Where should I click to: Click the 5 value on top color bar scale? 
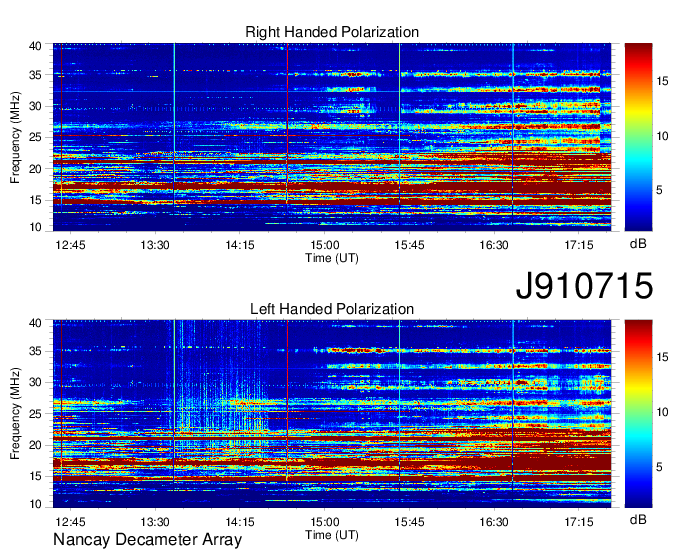(x=659, y=190)
